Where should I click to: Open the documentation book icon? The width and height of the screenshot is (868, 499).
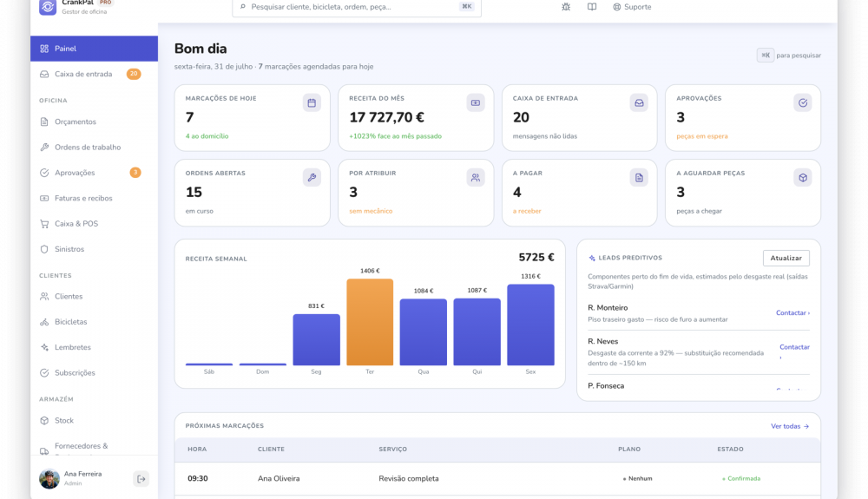click(592, 7)
